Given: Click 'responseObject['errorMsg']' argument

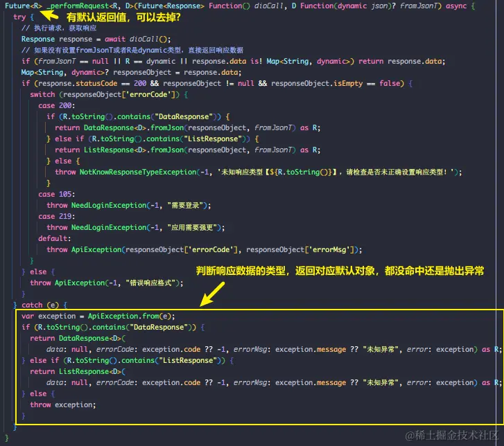Looking at the screenshot, I should point(301,249).
